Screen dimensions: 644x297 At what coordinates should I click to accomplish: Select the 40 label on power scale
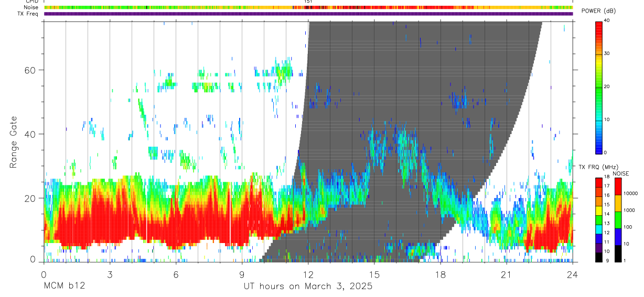coord(607,20)
